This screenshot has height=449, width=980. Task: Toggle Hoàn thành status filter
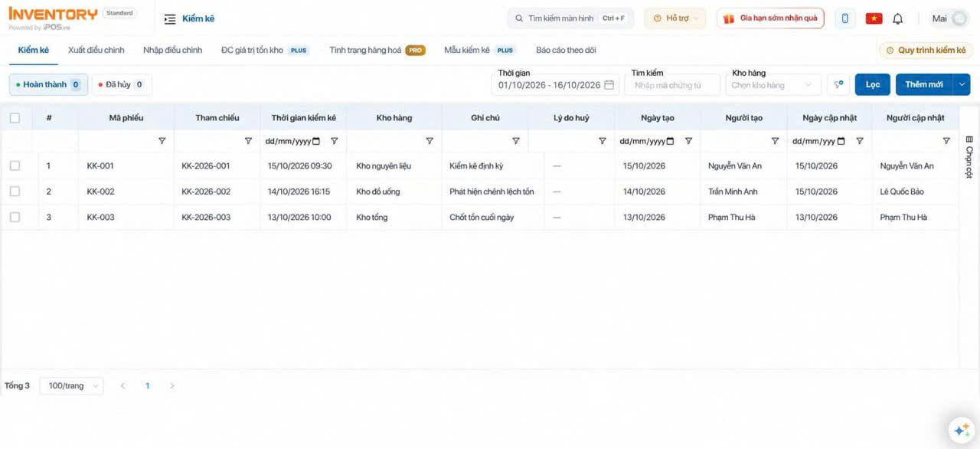[48, 84]
